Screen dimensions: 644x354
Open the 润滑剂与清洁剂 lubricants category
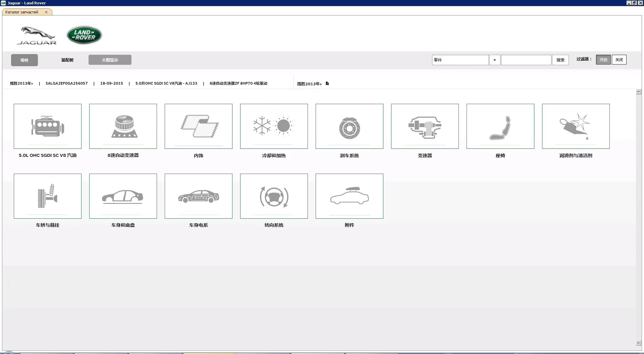tap(576, 126)
